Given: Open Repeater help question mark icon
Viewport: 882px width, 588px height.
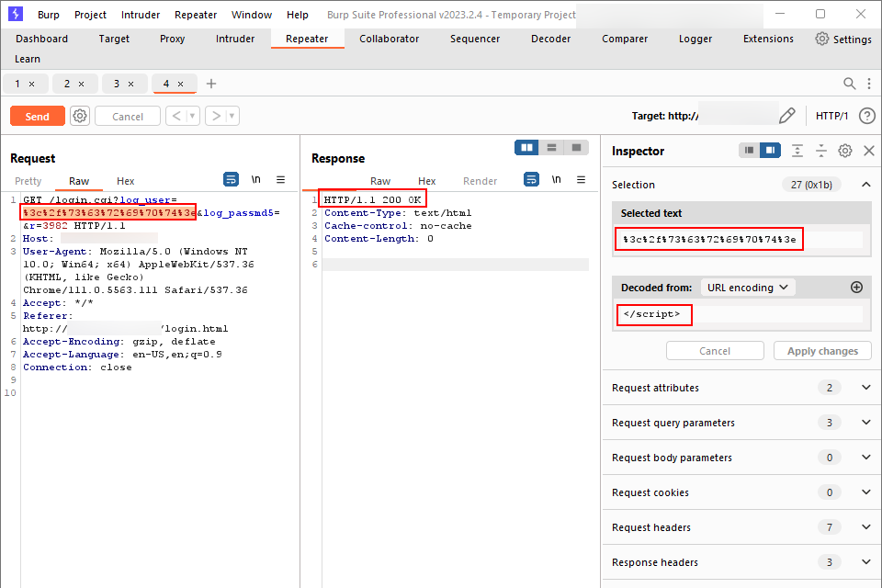Looking at the screenshot, I should [866, 116].
